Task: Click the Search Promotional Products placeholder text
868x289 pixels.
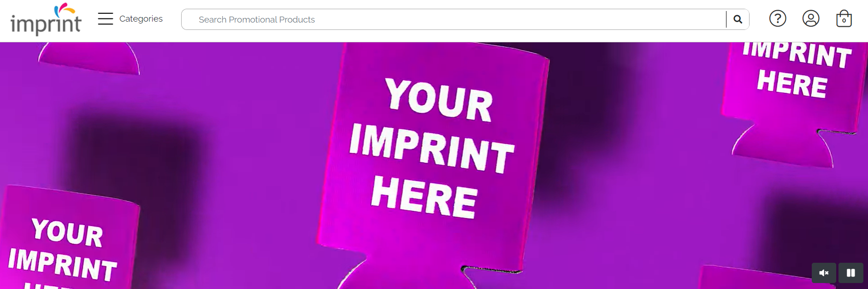Action: [257, 19]
